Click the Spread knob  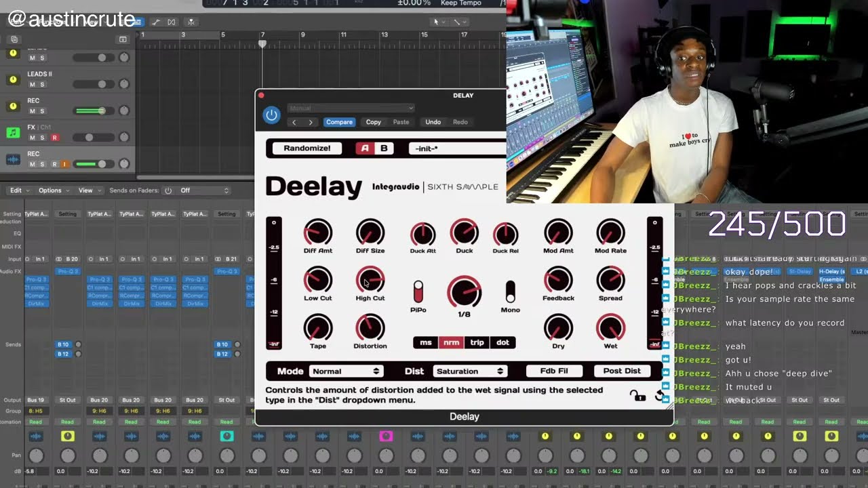tap(610, 280)
